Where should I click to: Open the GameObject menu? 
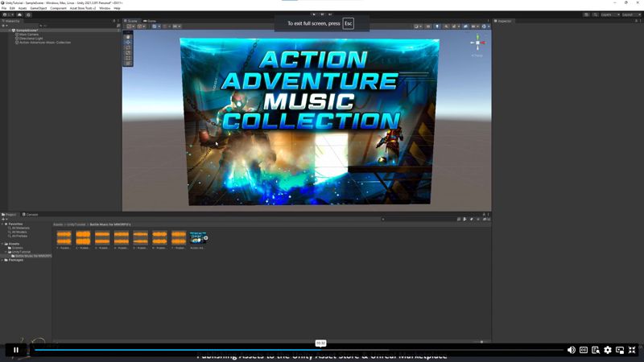38,8
